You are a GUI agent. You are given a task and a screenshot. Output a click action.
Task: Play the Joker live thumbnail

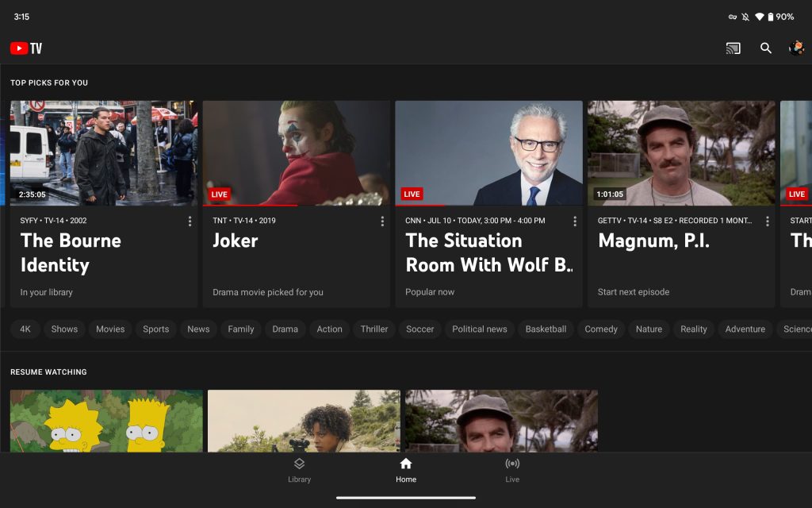click(x=296, y=152)
